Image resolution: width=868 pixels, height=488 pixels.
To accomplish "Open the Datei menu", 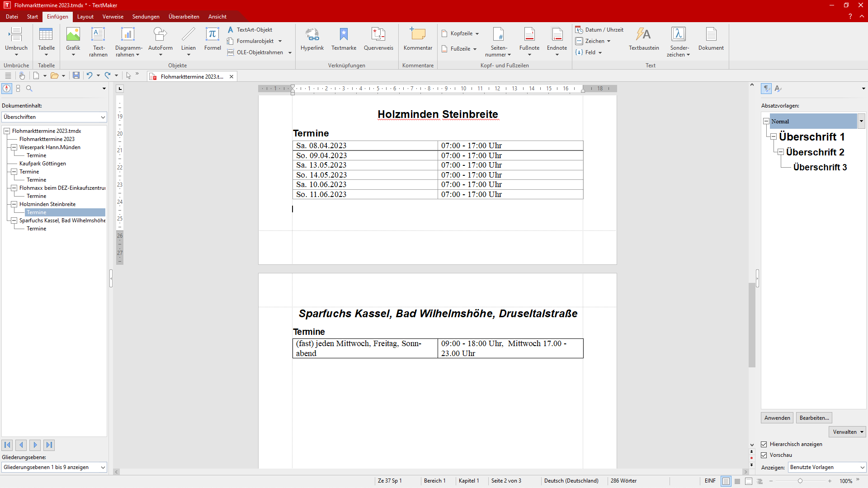I will pyautogui.click(x=12, y=17).
